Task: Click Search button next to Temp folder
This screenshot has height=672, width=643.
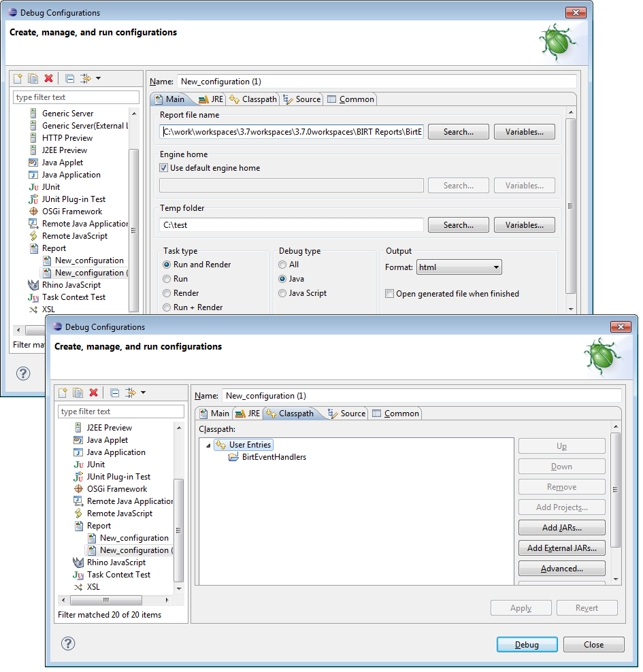Action: tap(458, 225)
